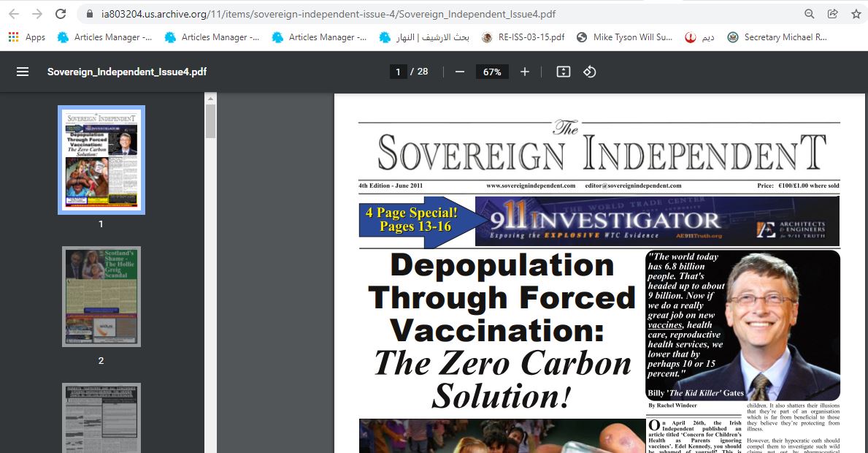This screenshot has height=453, width=868.
Task: Click the 67% zoom level field
Action: click(492, 72)
